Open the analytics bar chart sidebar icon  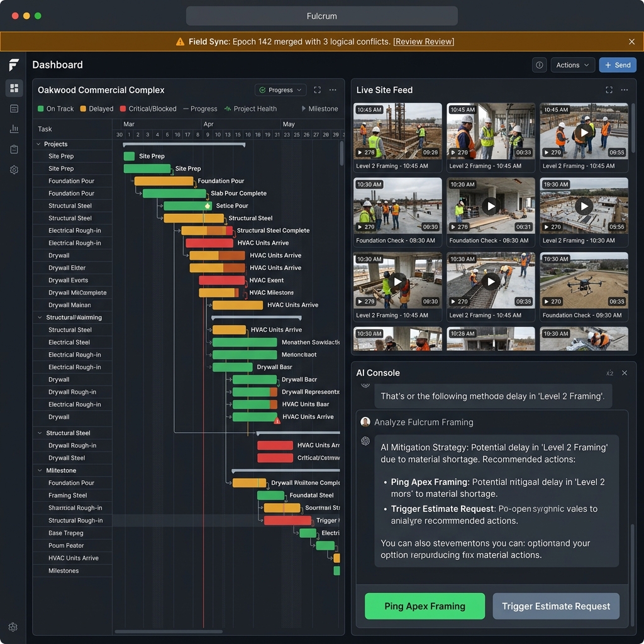[14, 129]
